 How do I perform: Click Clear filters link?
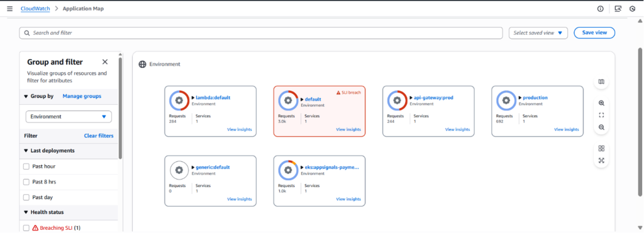coord(99,136)
